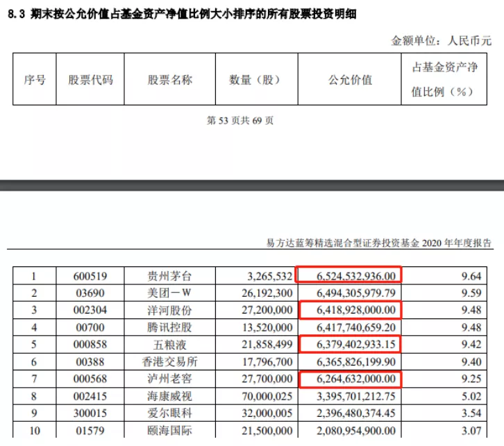Click the ratio value 5.02
This screenshot has height=446, width=504.
471,396
